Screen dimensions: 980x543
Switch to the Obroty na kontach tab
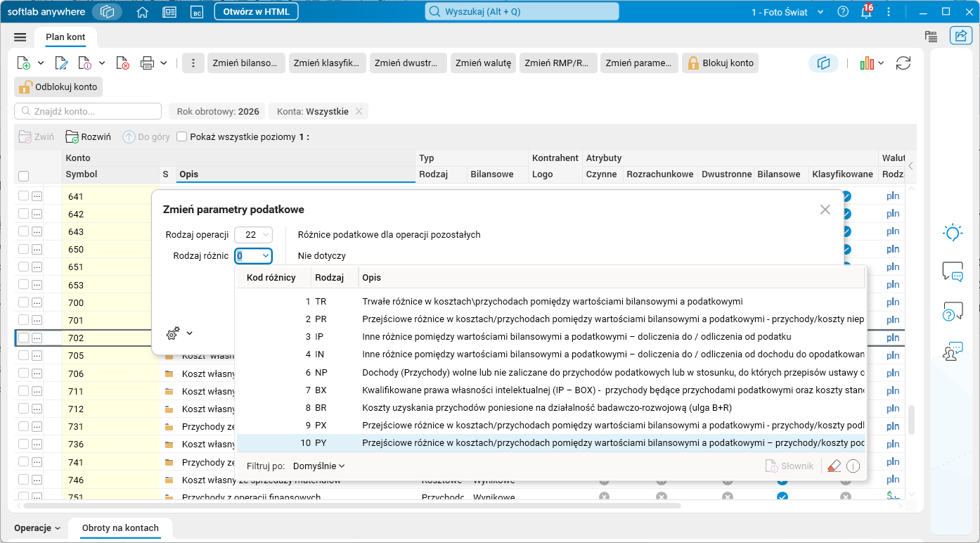coord(120,528)
